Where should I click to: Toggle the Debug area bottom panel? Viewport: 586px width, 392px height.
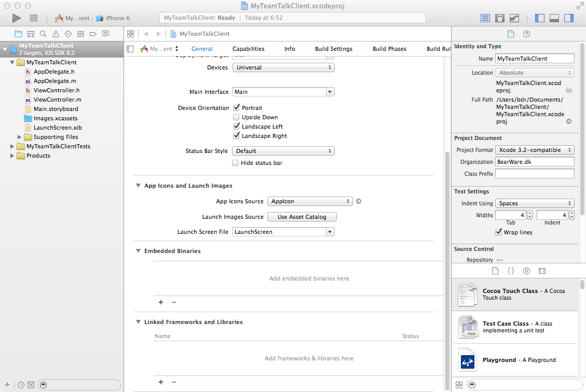click(554, 18)
